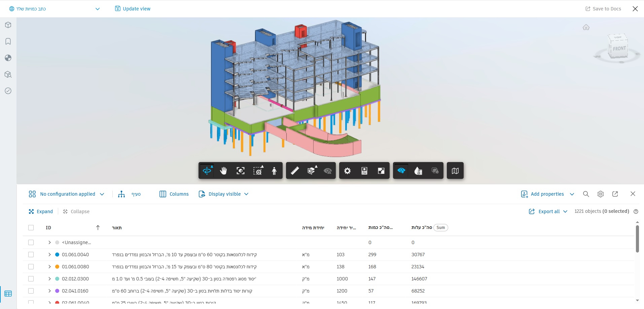Image resolution: width=644 pixels, height=309 pixels.
Task: Click the Sum label on cost column
Action: click(x=440, y=228)
